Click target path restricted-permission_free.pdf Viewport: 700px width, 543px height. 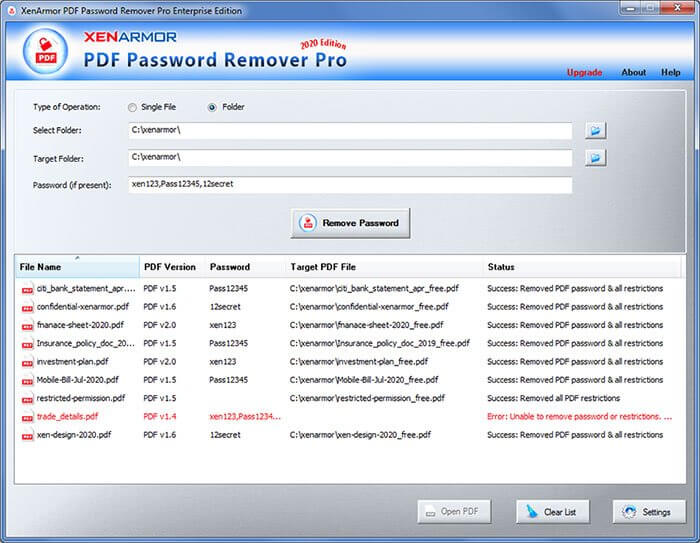tap(367, 398)
